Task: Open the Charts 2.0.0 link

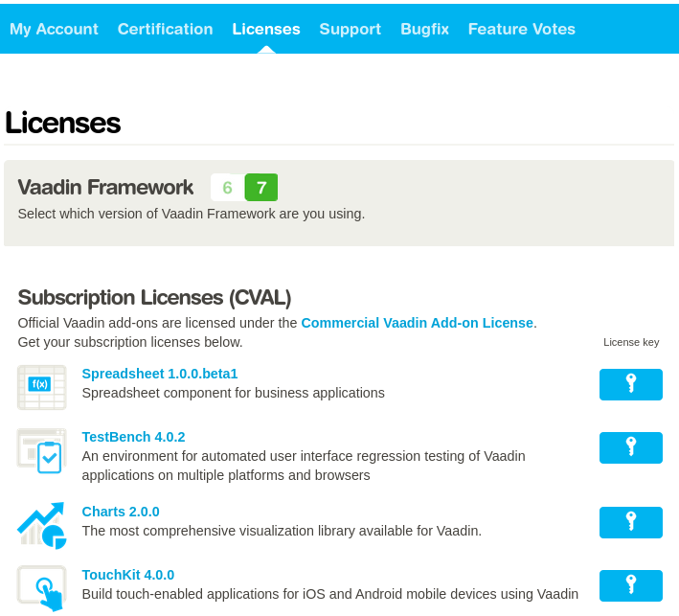Action: coord(121,512)
